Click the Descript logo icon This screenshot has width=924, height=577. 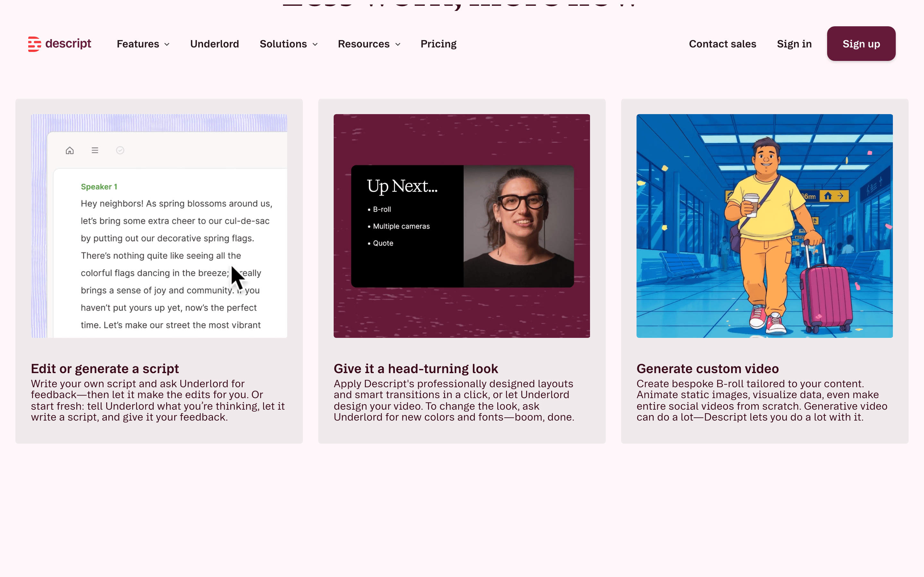tap(34, 44)
